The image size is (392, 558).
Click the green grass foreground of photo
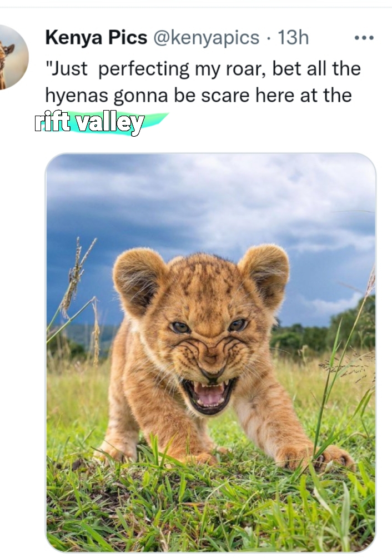(211, 509)
